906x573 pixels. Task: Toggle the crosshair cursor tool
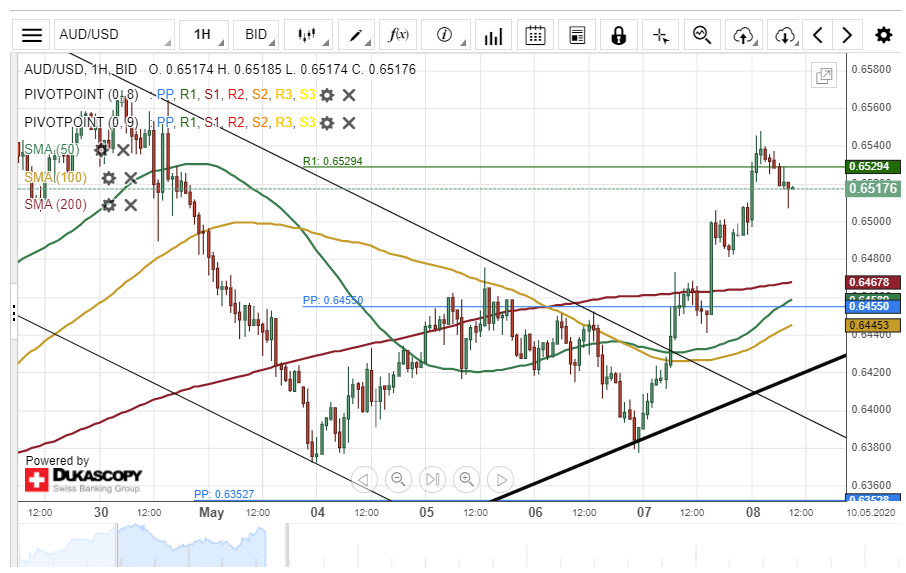click(660, 35)
